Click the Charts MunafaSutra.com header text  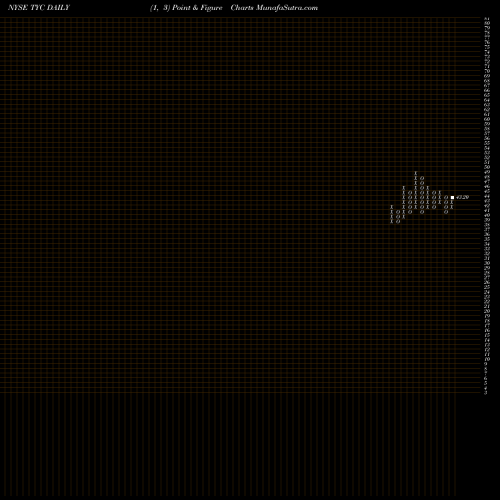(x=274, y=8)
